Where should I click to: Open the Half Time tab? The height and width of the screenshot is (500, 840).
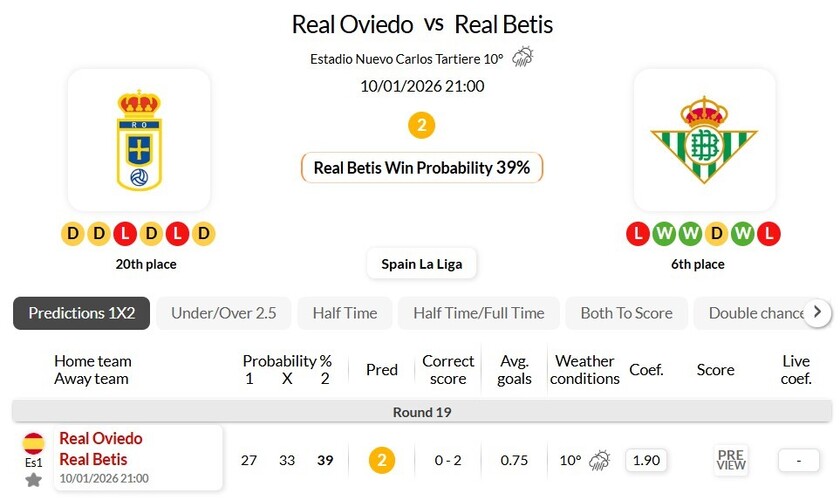coord(345,313)
